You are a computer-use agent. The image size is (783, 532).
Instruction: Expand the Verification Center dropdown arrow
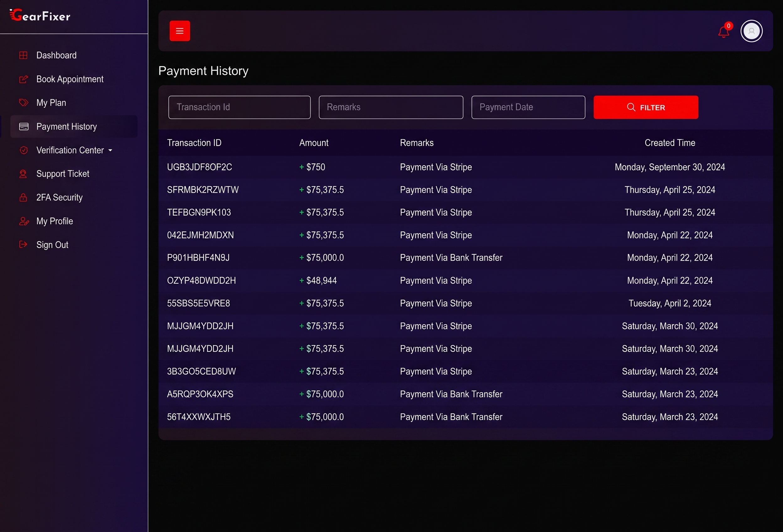point(110,150)
